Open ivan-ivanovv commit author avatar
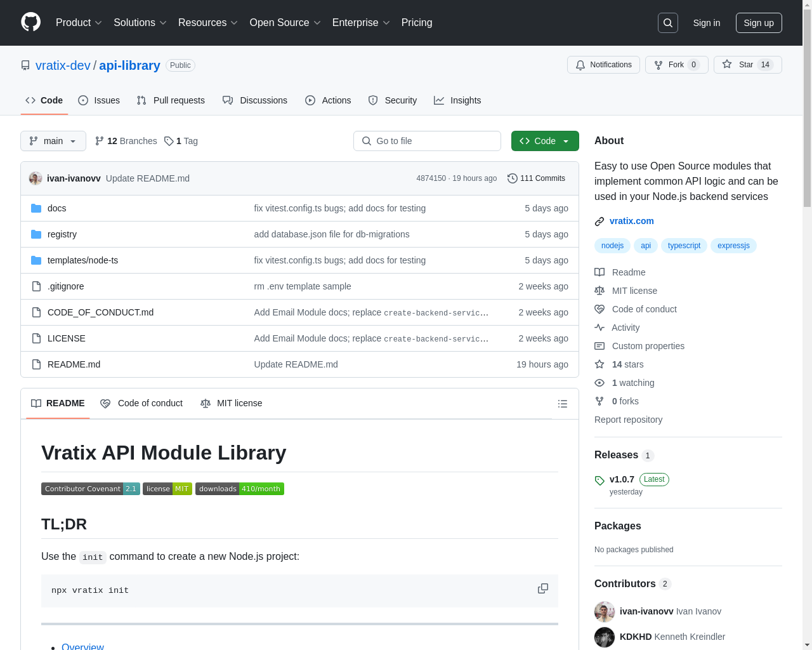Viewport: 812px width, 650px height. pyautogui.click(x=36, y=178)
